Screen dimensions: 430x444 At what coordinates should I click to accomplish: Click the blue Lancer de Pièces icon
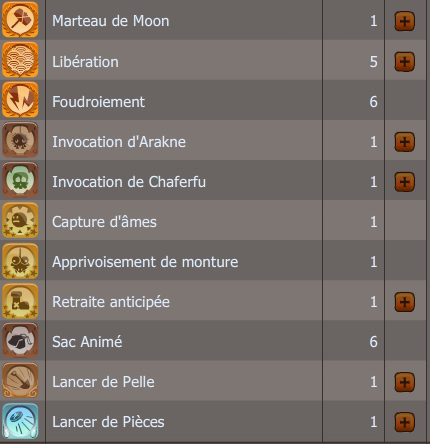[20, 421]
